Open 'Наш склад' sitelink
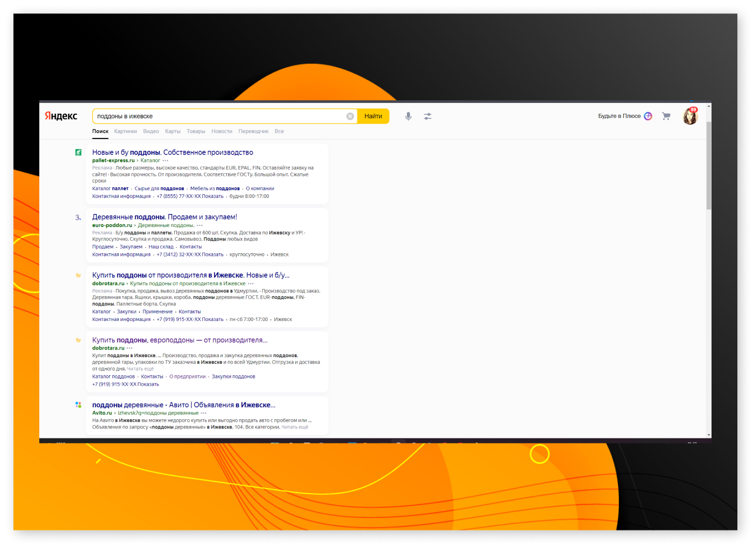The height and width of the screenshot is (549, 756). coord(161,247)
